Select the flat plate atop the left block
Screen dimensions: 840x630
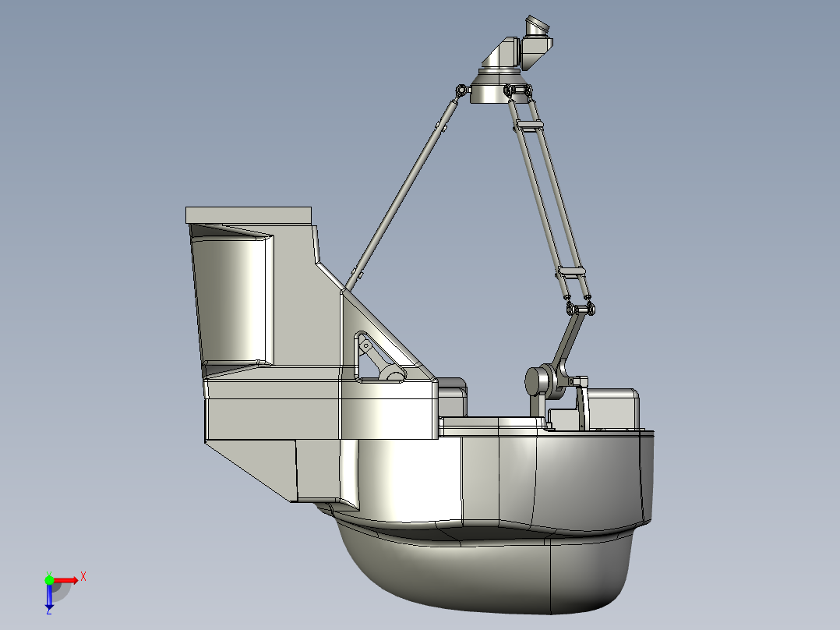coord(249,215)
